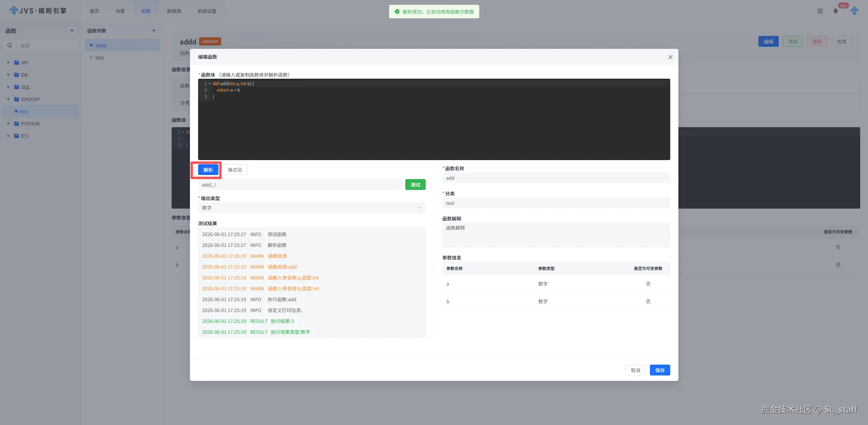
Task: Click the 解析 parse button
Action: (x=208, y=170)
